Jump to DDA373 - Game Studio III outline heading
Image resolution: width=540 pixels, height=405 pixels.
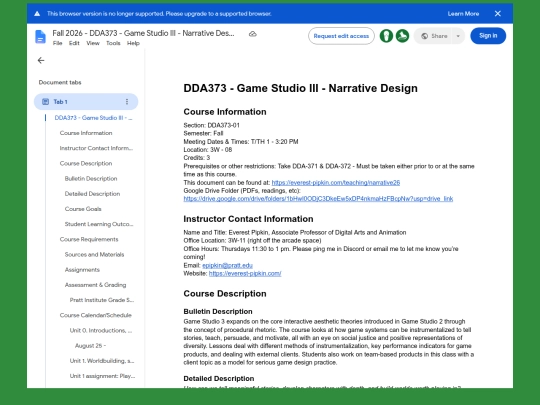coord(93,118)
